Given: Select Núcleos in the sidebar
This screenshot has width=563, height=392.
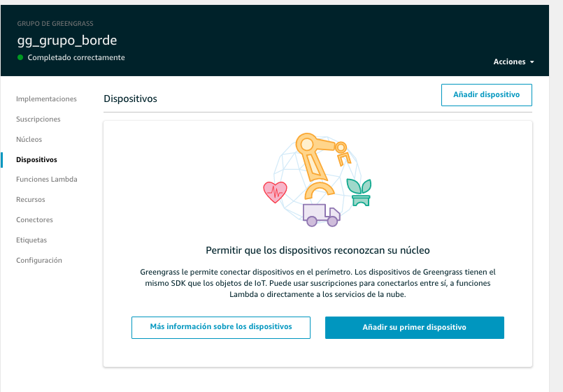Looking at the screenshot, I should click(x=29, y=139).
